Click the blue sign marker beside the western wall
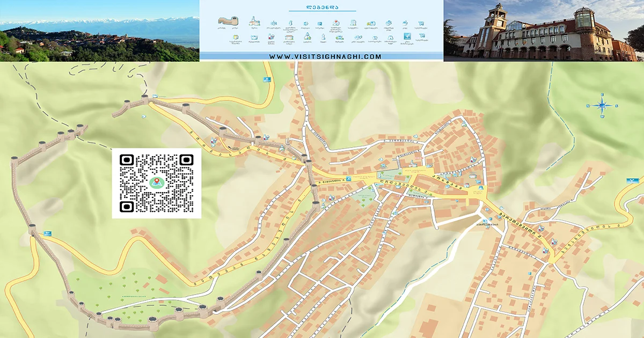This screenshot has height=338, width=644. (x=47, y=233)
